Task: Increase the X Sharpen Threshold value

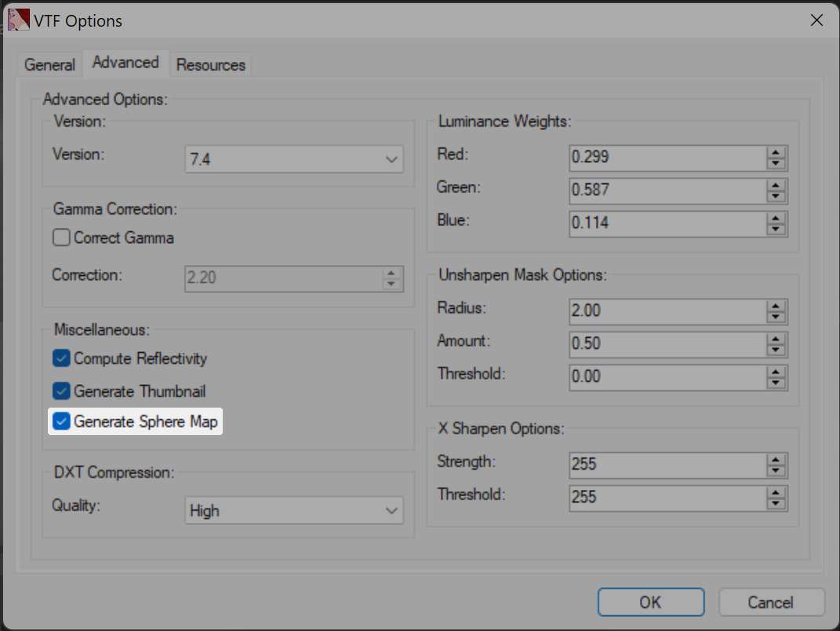Action: tap(776, 492)
